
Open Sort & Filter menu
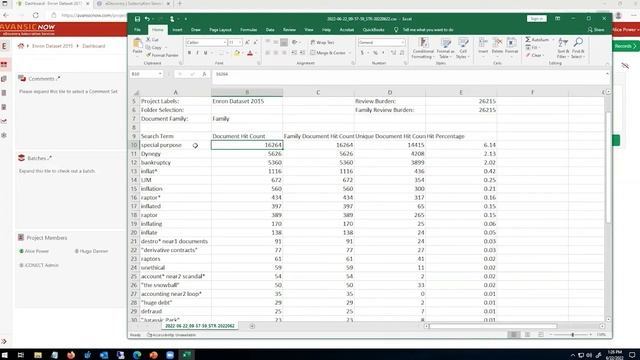(563, 48)
